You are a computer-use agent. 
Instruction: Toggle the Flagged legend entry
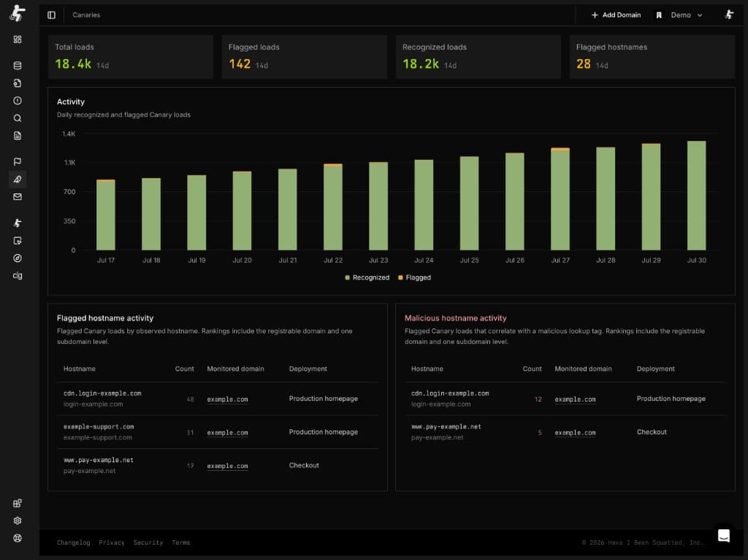(x=414, y=277)
